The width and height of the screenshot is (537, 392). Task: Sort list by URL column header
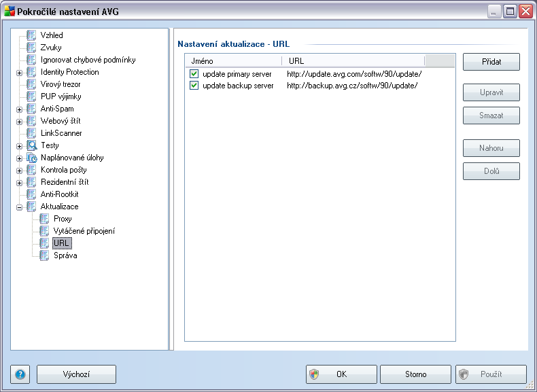[x=353, y=61]
